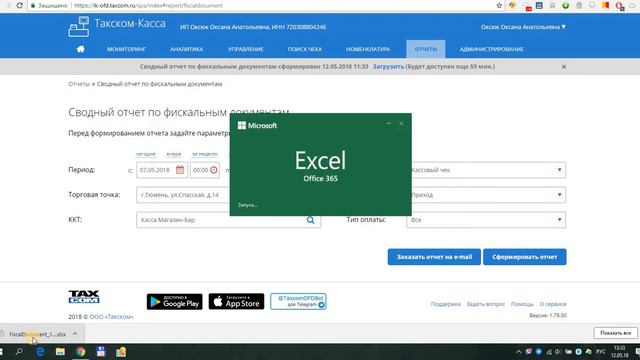
Task: Open the Мониторинг menu
Action: pos(126,49)
